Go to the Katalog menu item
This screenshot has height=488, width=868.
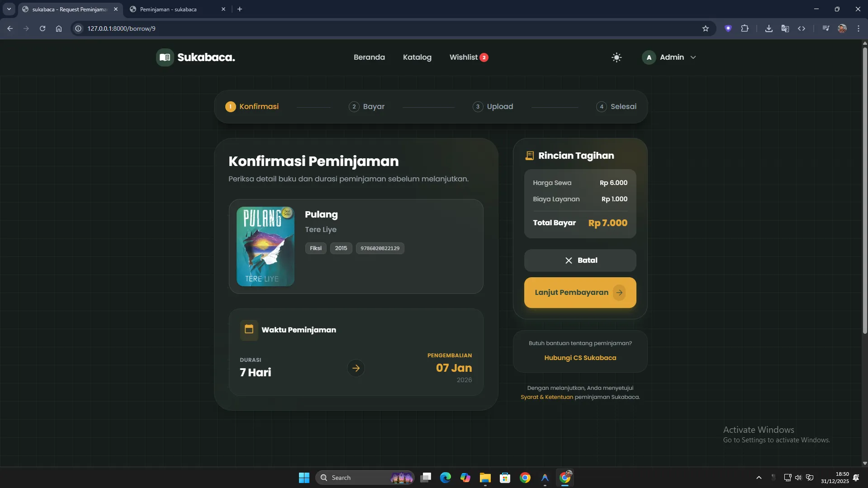click(x=417, y=57)
